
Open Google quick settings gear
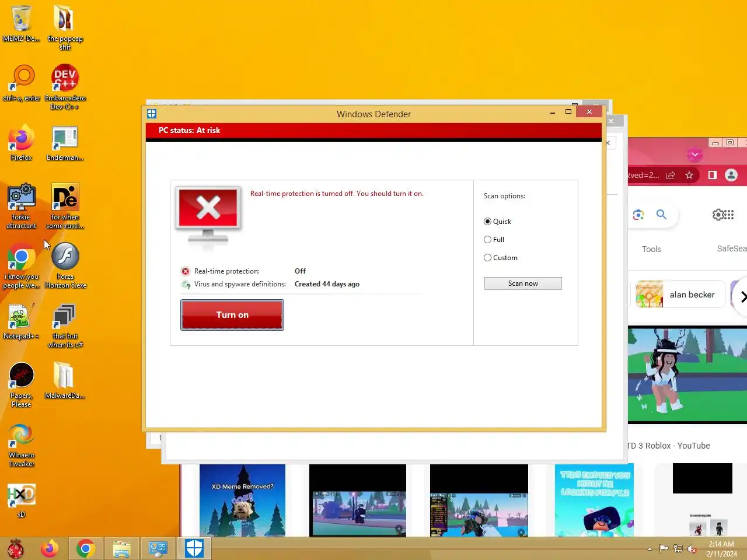[x=718, y=215]
